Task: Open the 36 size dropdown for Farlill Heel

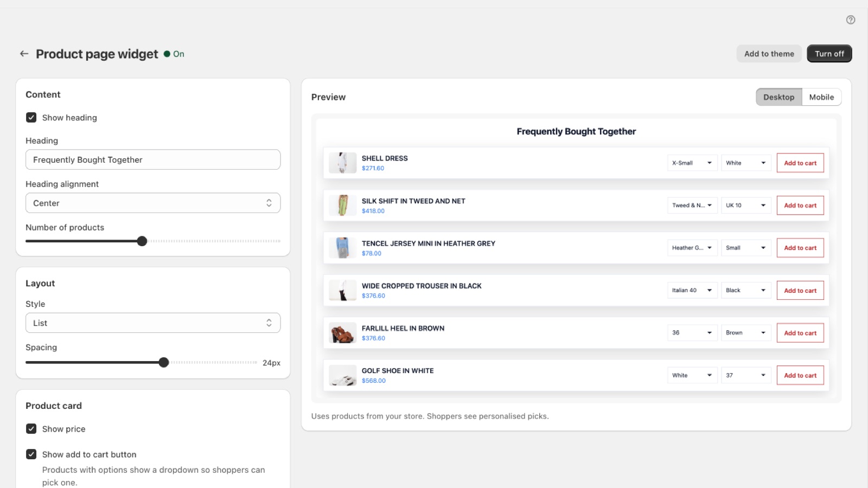Action: [692, 333]
